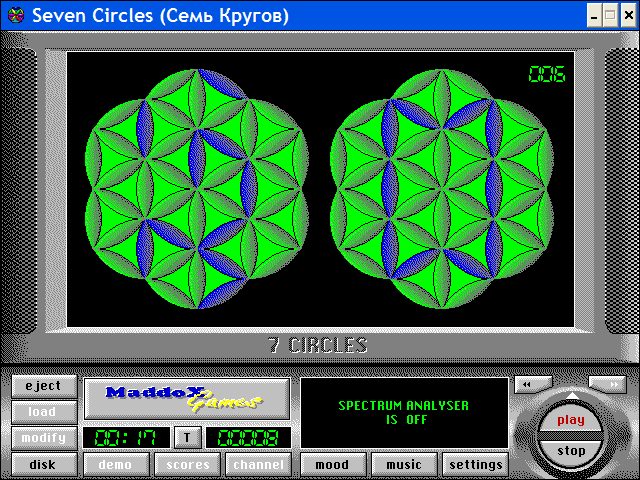The height and width of the screenshot is (480, 640).
Task: Click the fast-forward arrows button
Action: click(608, 384)
